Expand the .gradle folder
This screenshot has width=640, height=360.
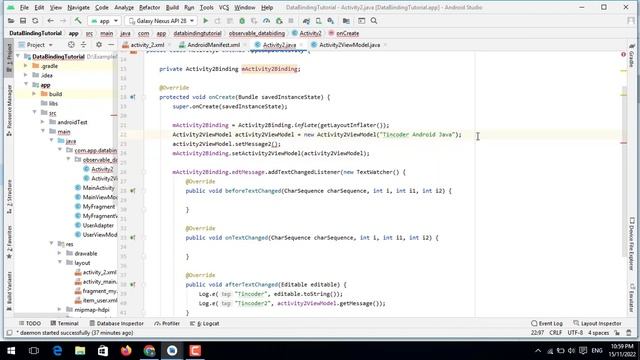click(x=26, y=66)
